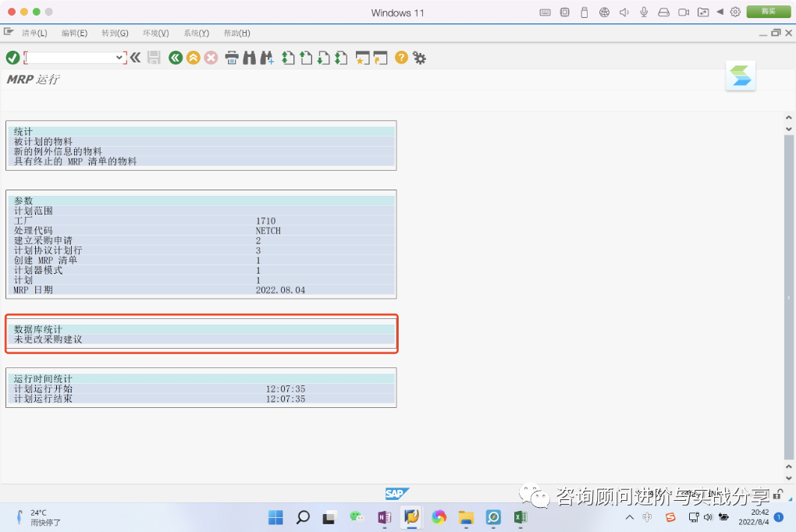The image size is (796, 532).
Task: Go to previous page icon
Action: coord(306,58)
